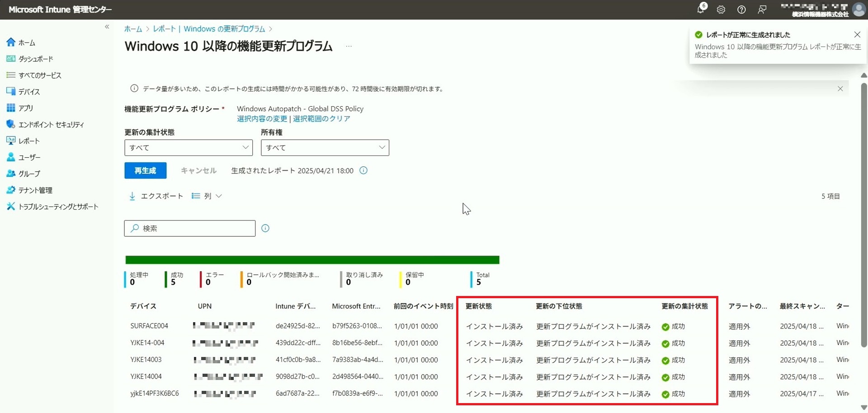Image resolution: width=868 pixels, height=413 pixels.
Task: Click the 再生成 button
Action: pos(146,170)
